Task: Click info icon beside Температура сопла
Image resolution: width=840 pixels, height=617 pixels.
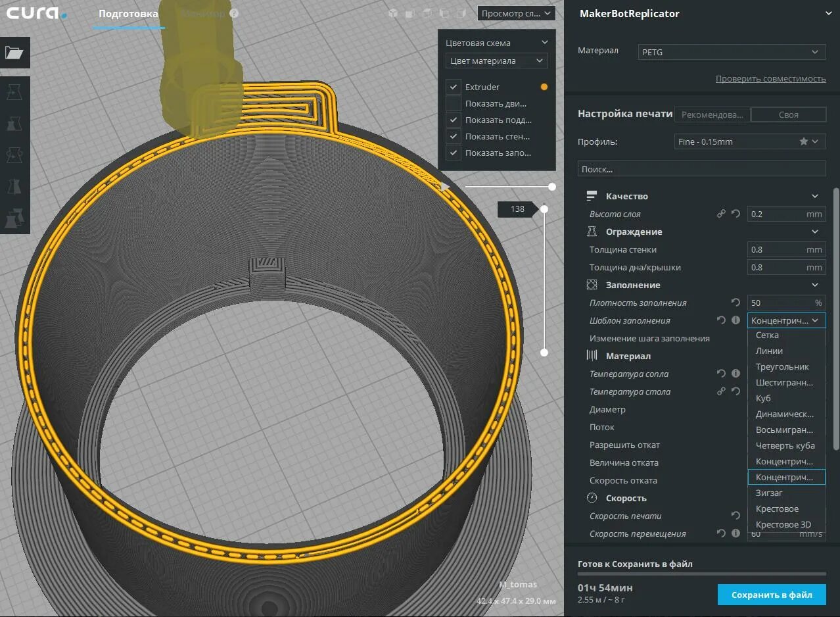Action: pos(735,374)
